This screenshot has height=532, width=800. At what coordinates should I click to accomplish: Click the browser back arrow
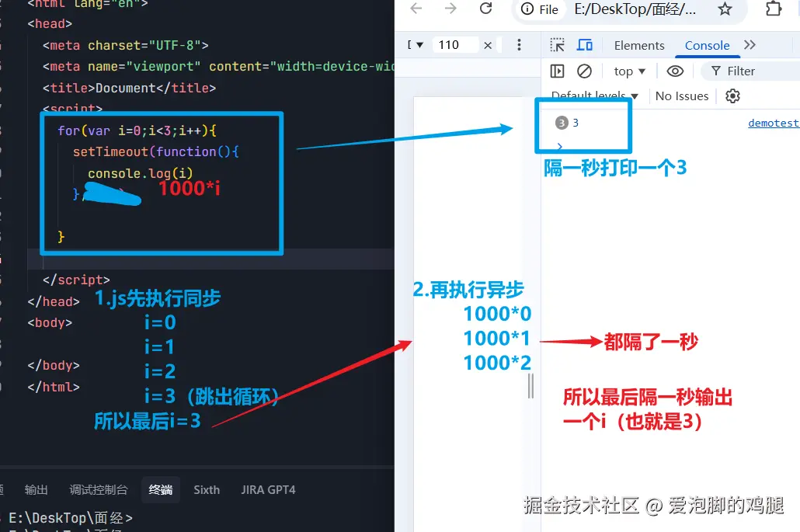click(416, 9)
